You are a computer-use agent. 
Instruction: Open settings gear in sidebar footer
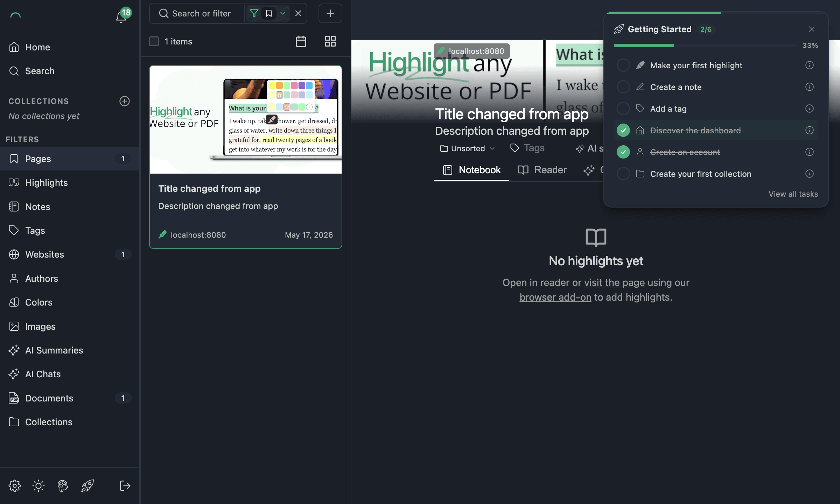tap(15, 486)
